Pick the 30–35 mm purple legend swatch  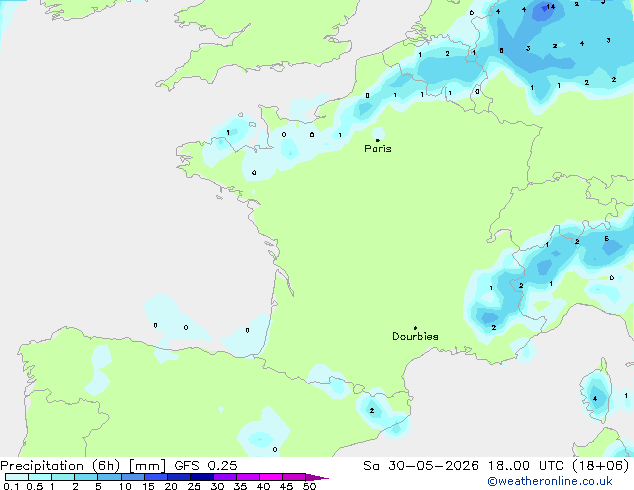click(225, 477)
